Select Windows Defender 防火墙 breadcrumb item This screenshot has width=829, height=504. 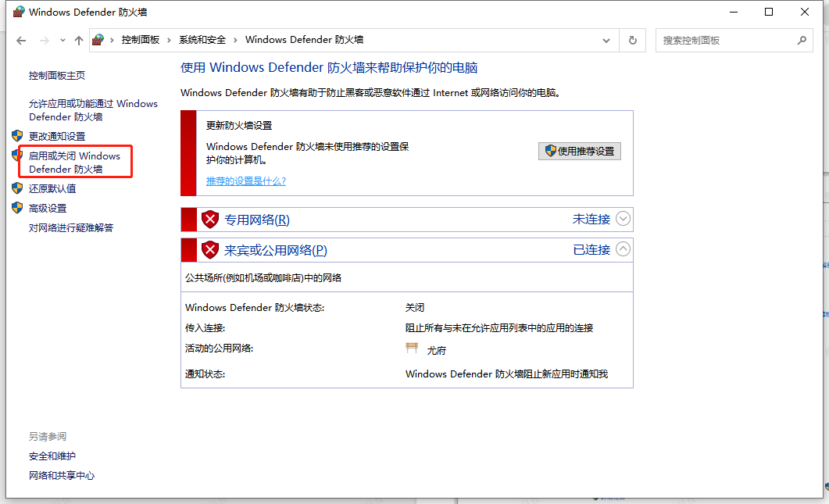(x=304, y=40)
